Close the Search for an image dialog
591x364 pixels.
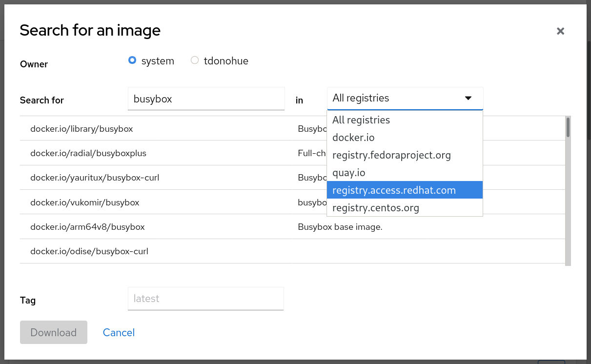[x=560, y=31]
